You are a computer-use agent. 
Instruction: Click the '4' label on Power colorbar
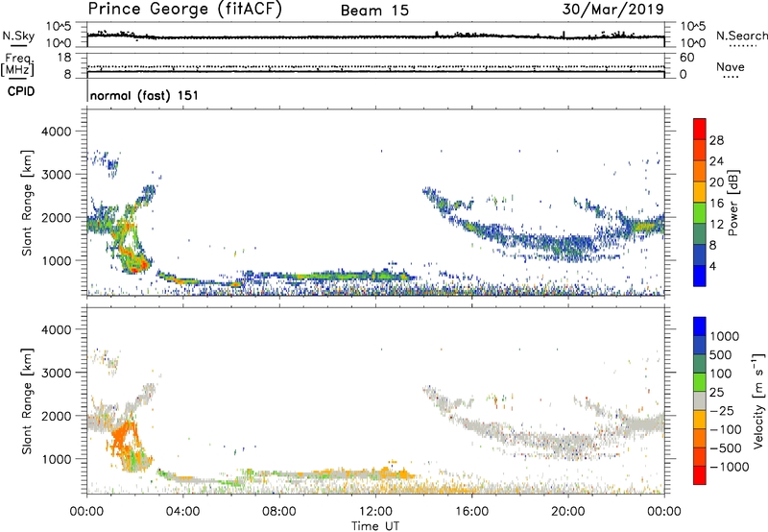(713, 266)
